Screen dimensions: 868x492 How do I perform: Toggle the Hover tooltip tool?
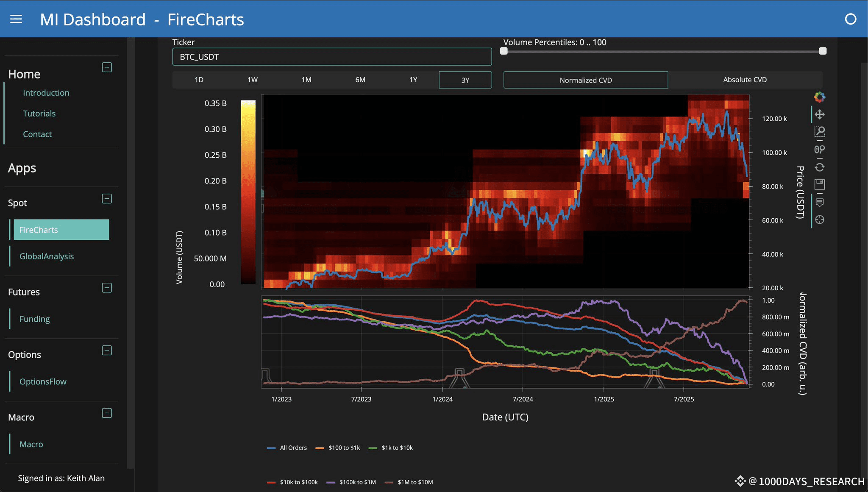click(820, 202)
